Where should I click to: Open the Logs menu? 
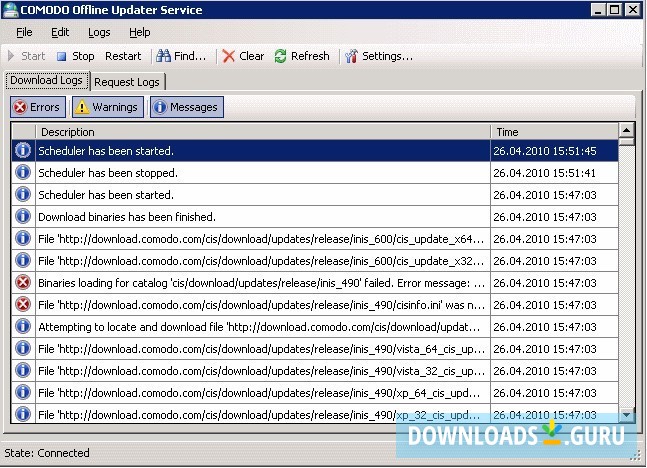click(99, 32)
